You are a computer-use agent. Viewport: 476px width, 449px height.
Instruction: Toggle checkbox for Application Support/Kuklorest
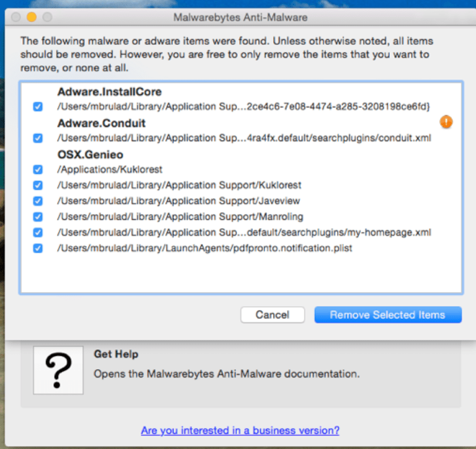tap(38, 185)
